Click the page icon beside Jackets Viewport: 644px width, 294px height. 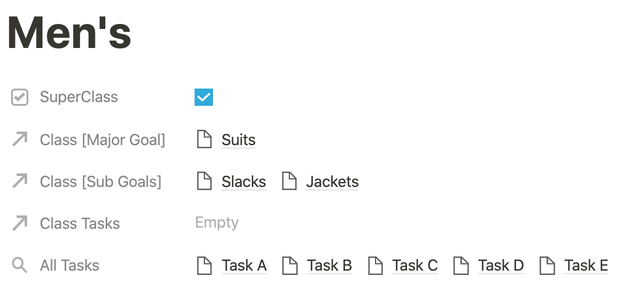tap(289, 181)
